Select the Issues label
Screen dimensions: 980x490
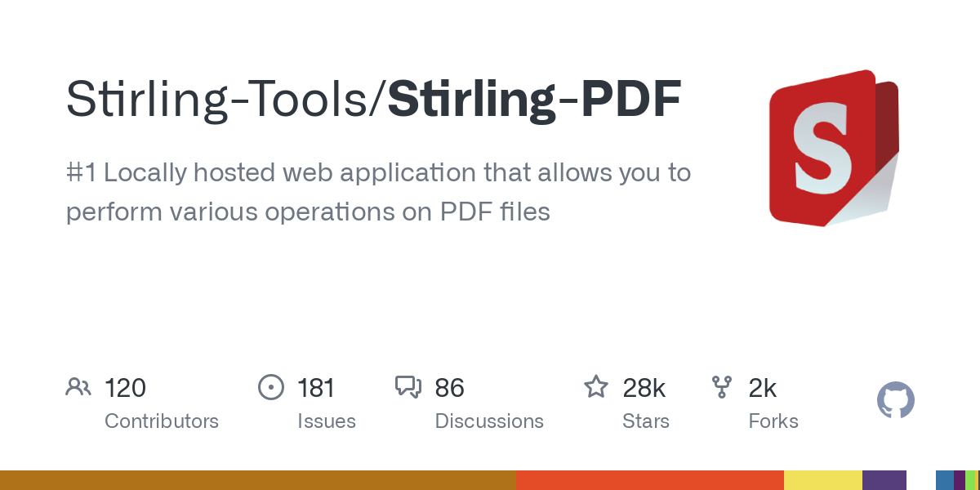327,421
